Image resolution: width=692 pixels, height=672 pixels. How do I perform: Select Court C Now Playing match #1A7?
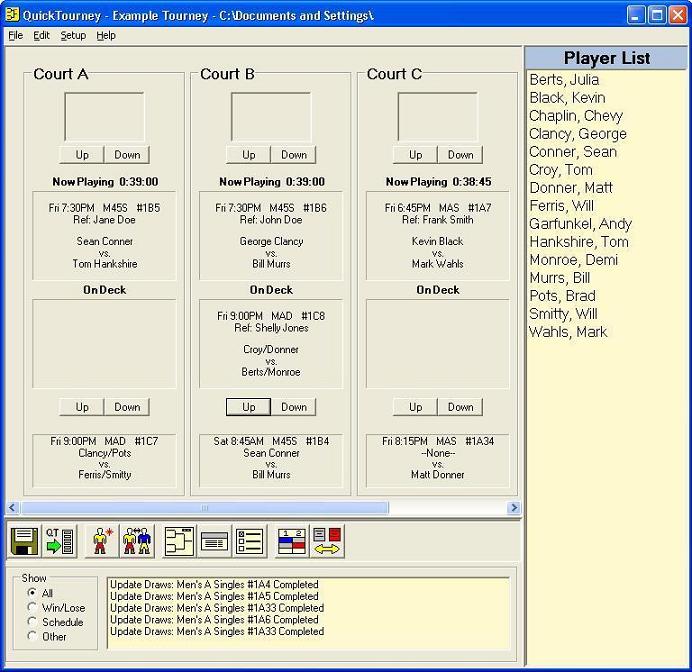[438, 236]
